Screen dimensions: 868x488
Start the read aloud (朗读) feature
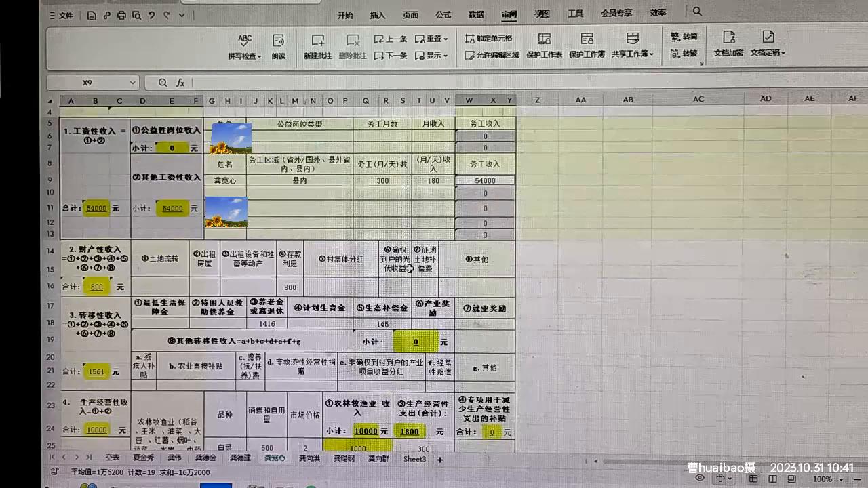[277, 46]
